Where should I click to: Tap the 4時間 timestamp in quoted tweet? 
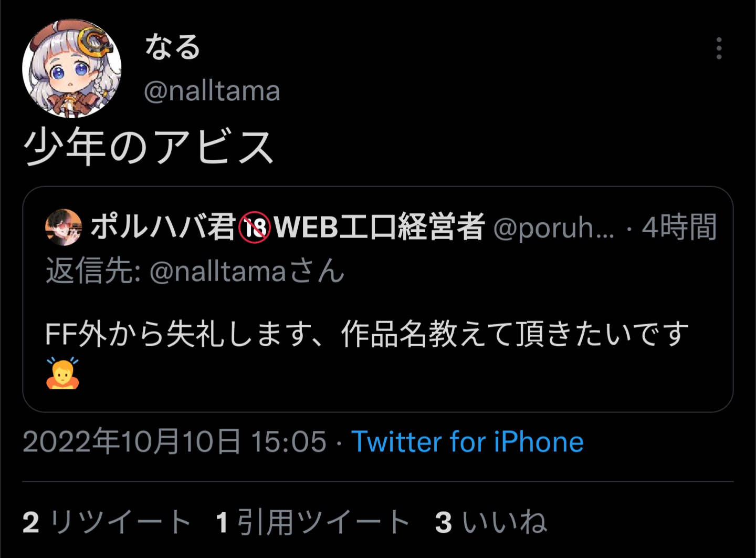pos(679,228)
